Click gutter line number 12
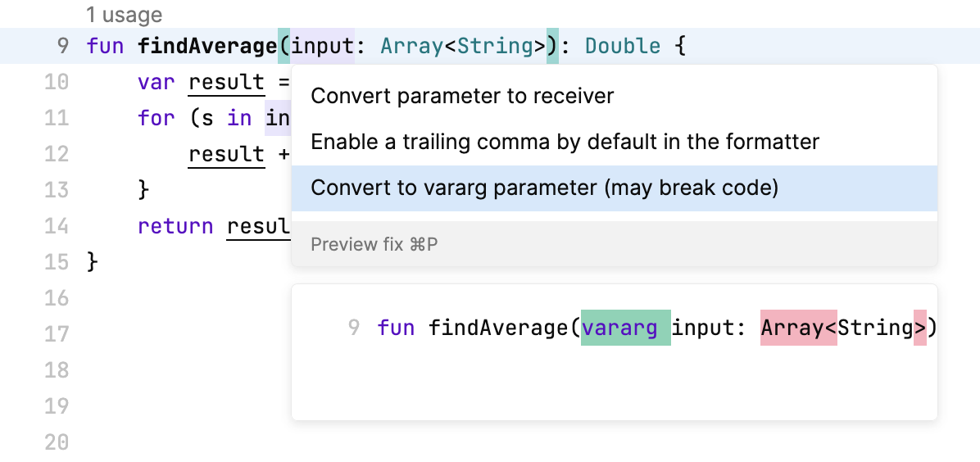The image size is (980, 462). coord(56,154)
